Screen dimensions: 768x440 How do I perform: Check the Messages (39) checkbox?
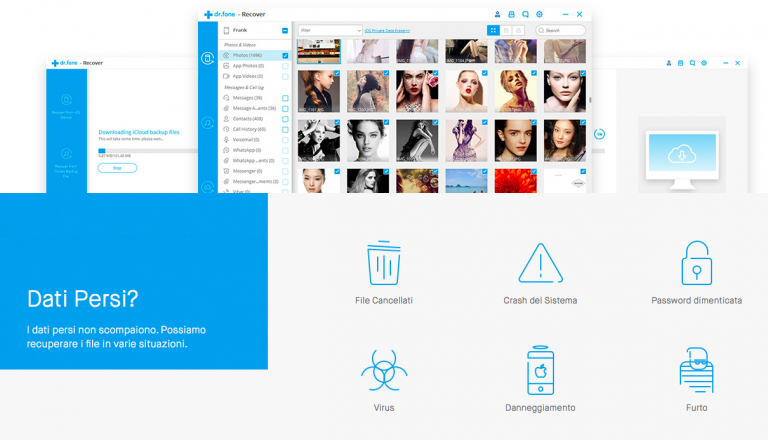285,98
